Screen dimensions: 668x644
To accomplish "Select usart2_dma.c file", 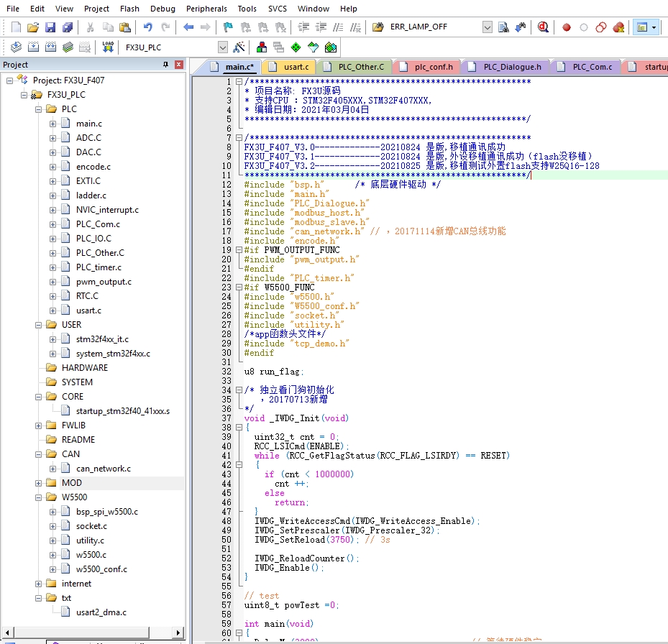I will pyautogui.click(x=101, y=612).
